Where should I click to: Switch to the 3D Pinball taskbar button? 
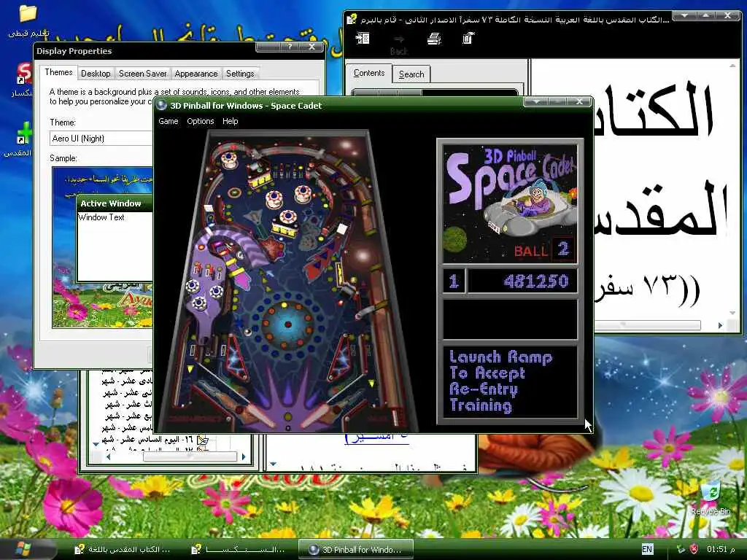[356, 550]
